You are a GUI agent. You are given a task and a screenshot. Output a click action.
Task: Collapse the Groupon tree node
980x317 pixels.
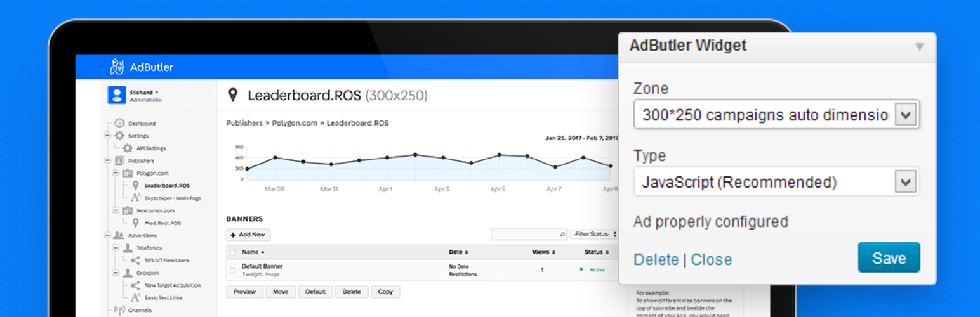(x=116, y=273)
